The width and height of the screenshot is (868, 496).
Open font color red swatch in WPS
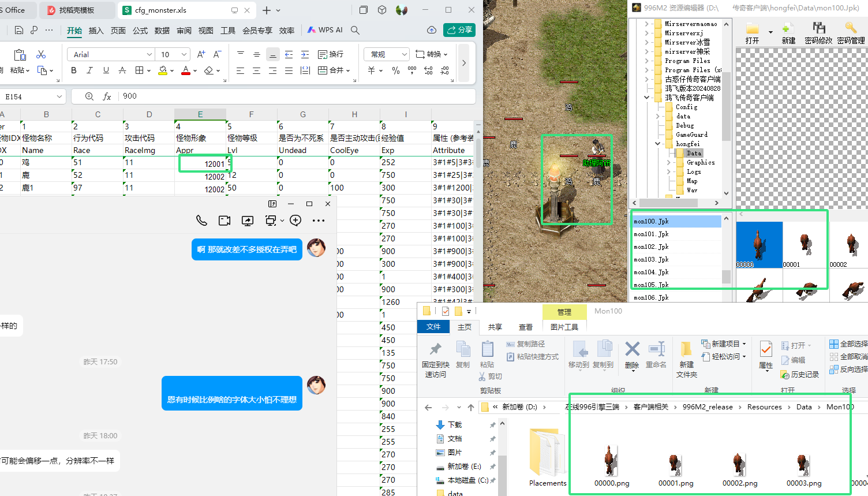tap(186, 70)
